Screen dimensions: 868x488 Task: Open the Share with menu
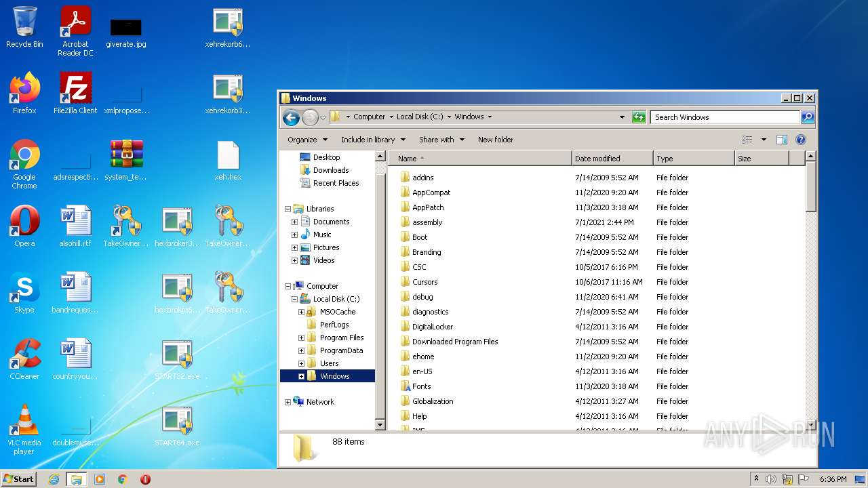(441, 140)
